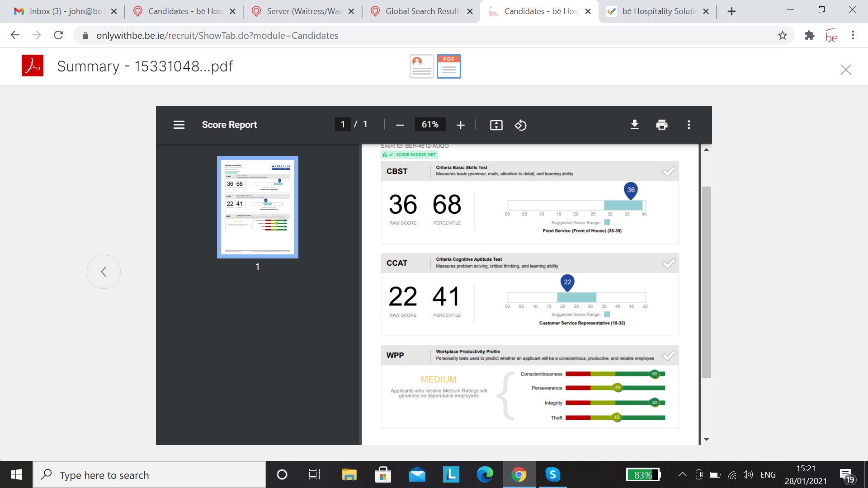The height and width of the screenshot is (488, 868).
Task: Click the CCAT section checkmark
Action: pyautogui.click(x=669, y=263)
